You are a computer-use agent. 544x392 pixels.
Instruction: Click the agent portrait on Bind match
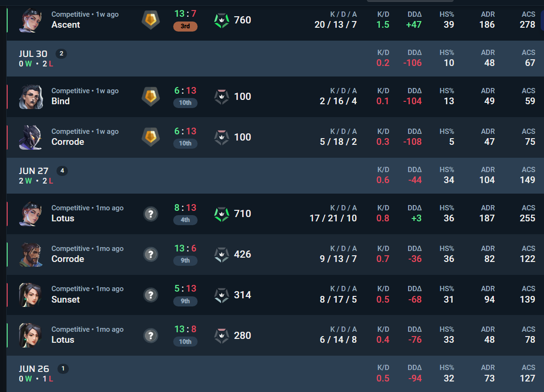[x=31, y=97]
